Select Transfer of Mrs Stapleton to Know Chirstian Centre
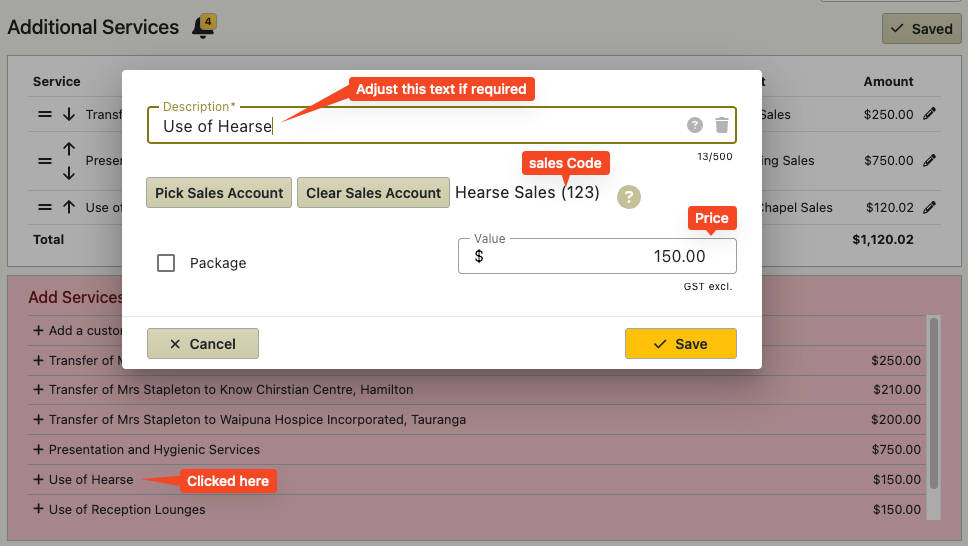This screenshot has height=546, width=968. (231, 390)
